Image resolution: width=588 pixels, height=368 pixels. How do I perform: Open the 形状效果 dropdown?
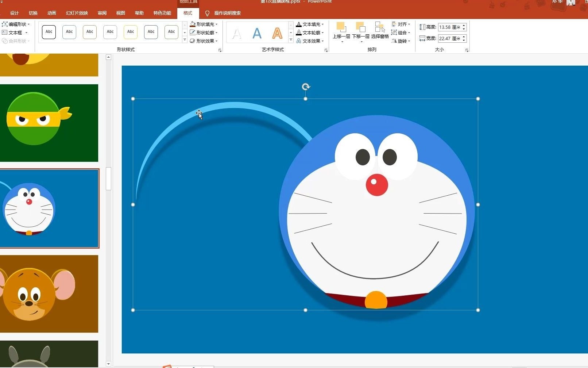point(204,41)
